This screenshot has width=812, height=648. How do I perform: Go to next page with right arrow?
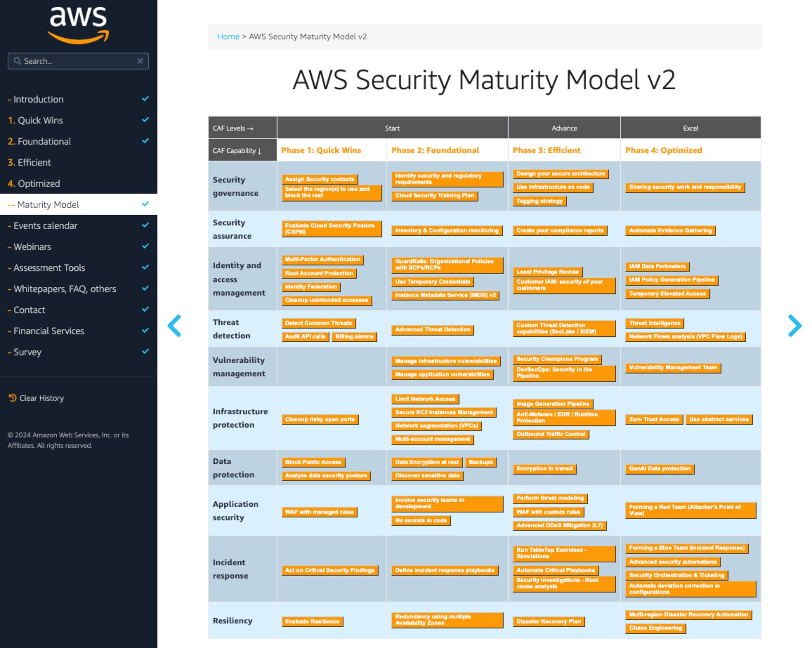(795, 325)
